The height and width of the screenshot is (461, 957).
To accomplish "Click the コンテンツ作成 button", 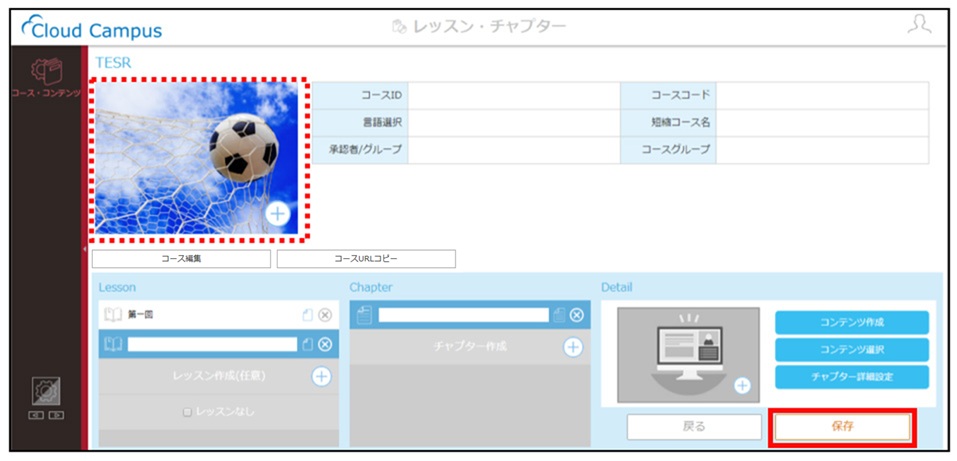I will coord(852,322).
